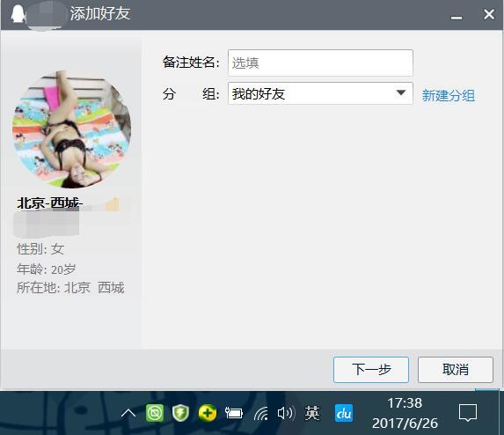Click the QQ penguin logo icon
The height and width of the screenshot is (435, 504).
pyautogui.click(x=17, y=14)
